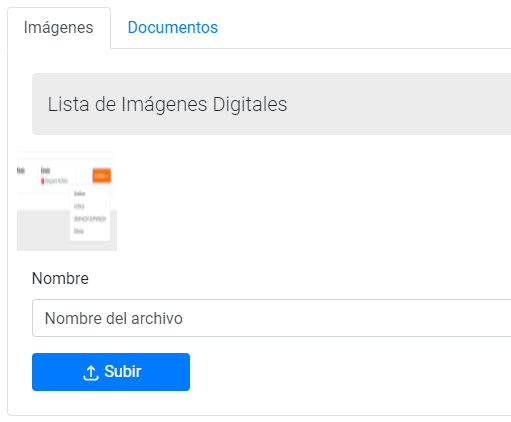This screenshot has width=511, height=422.
Task: Open the uploaded image thumbnail
Action: click(67, 201)
